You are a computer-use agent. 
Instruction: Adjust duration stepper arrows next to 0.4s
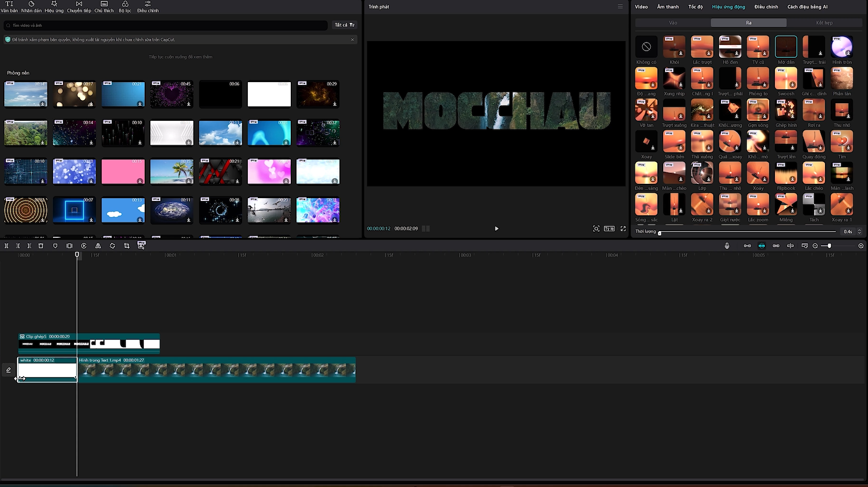tap(859, 232)
